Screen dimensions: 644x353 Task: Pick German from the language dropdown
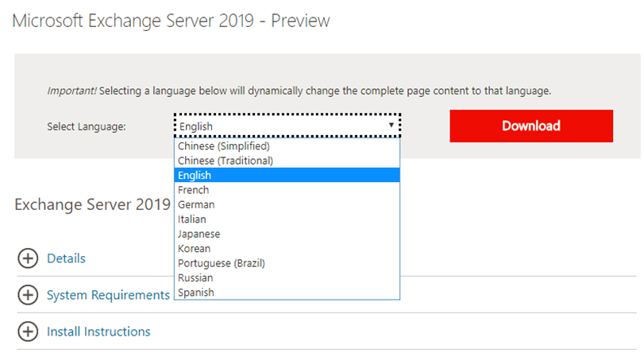287,204
